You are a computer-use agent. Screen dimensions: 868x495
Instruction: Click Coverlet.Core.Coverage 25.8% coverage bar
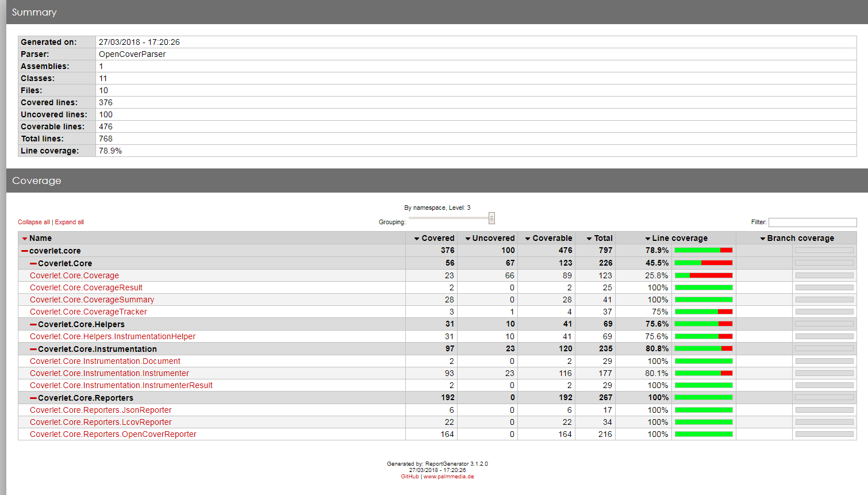[704, 275]
